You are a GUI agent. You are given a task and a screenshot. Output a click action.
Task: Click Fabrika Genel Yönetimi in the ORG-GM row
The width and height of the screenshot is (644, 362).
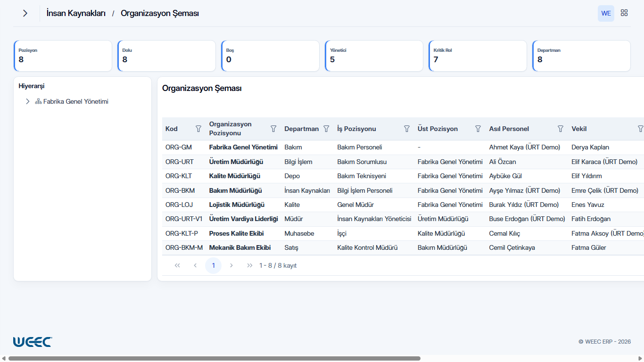[243, 148]
